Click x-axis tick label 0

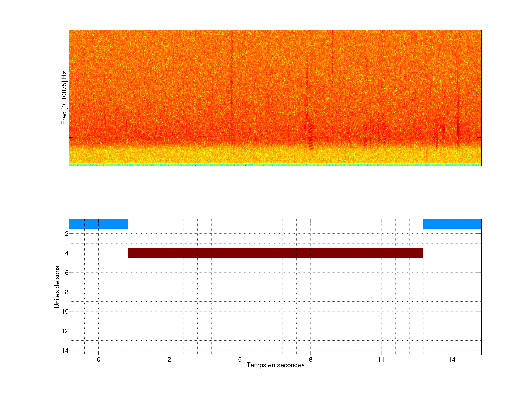pos(98,359)
